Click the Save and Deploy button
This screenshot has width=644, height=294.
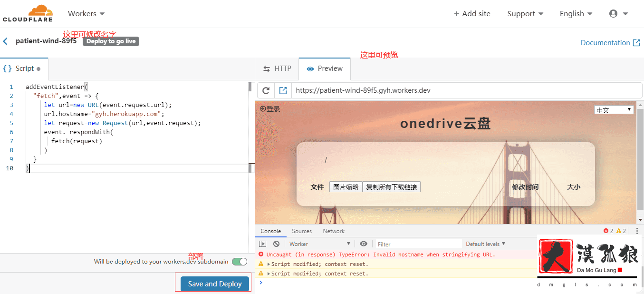coord(214,284)
